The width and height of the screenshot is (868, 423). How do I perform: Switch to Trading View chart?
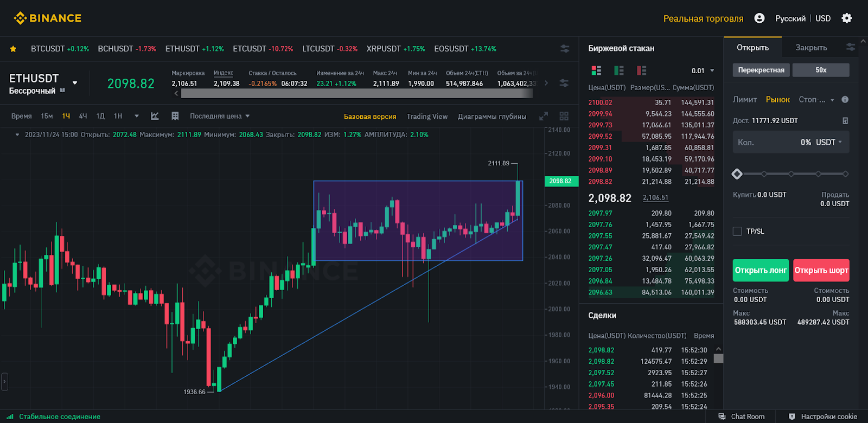[427, 117]
